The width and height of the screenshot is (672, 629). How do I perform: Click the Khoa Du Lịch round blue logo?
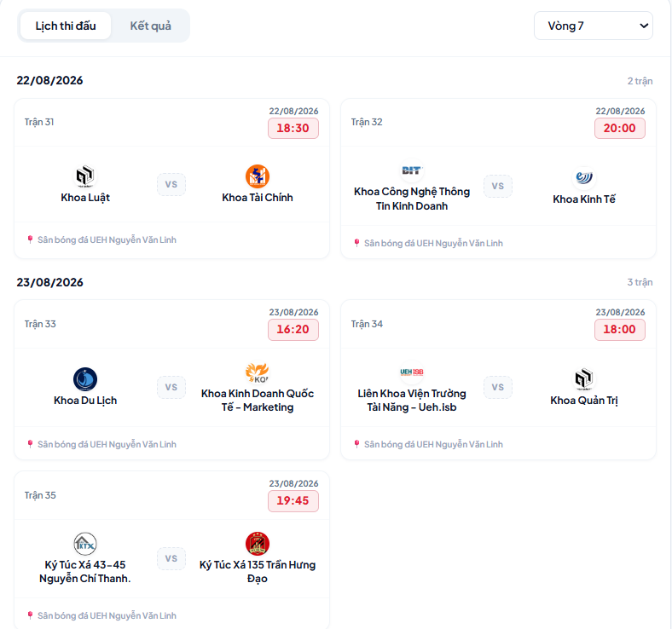(x=85, y=379)
